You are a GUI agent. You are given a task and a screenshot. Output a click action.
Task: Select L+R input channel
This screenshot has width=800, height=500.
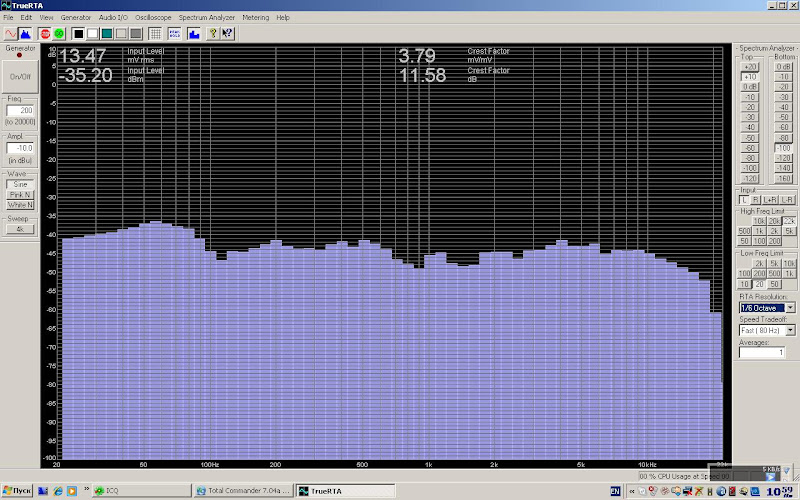769,200
